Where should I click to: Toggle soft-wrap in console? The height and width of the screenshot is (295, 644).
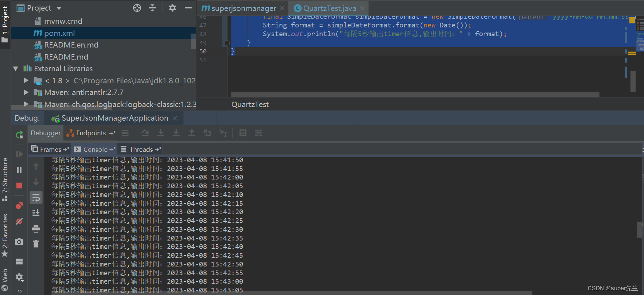tap(36, 198)
